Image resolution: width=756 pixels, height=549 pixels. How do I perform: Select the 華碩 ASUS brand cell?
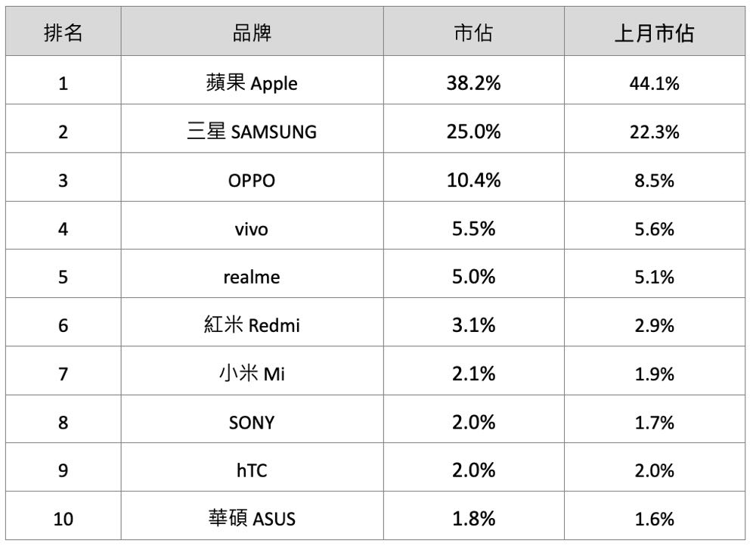(x=251, y=519)
